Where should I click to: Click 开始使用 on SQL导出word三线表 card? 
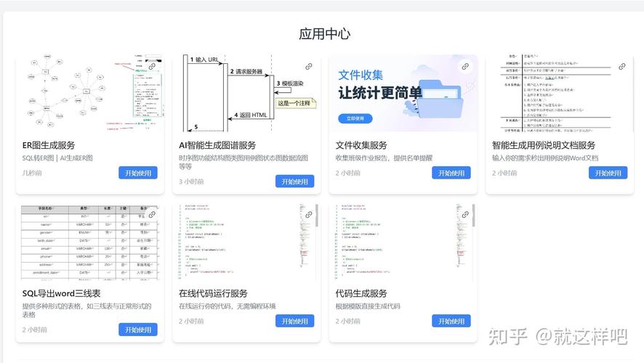pos(138,330)
